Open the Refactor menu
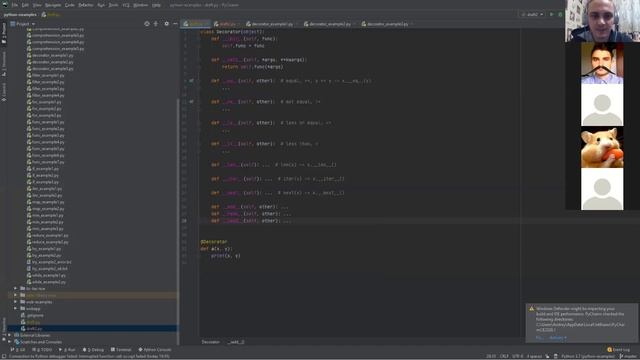This screenshot has height=360, width=640. click(86, 5)
